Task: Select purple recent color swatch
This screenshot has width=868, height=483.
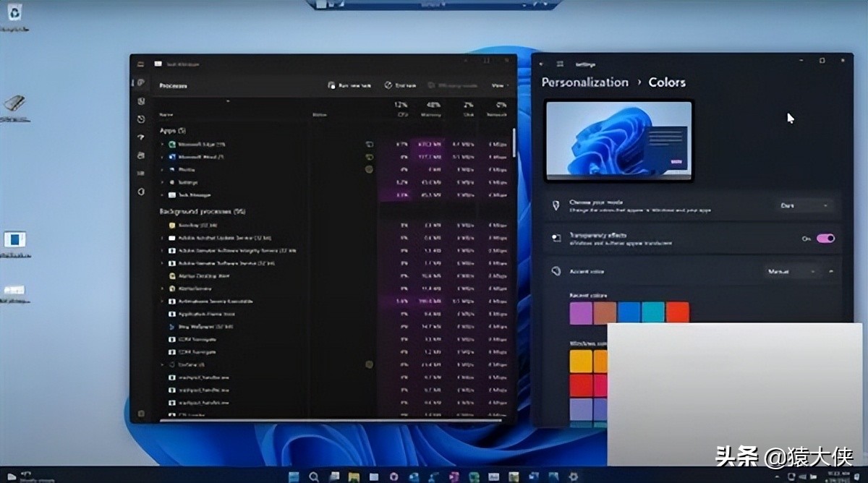Action: click(581, 313)
